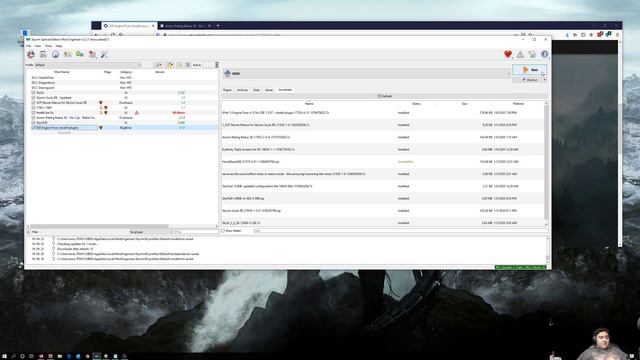
Task: Sort mod list by Mod Name header
Action: pyautogui.click(x=62, y=72)
